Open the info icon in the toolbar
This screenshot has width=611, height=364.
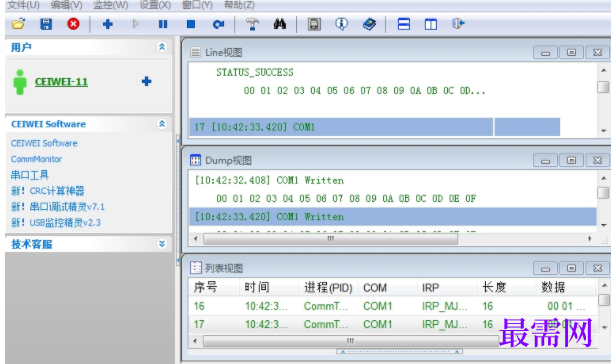(x=341, y=24)
